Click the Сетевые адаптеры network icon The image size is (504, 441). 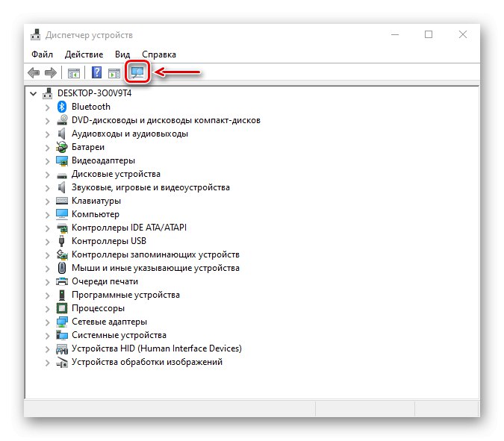pos(62,322)
